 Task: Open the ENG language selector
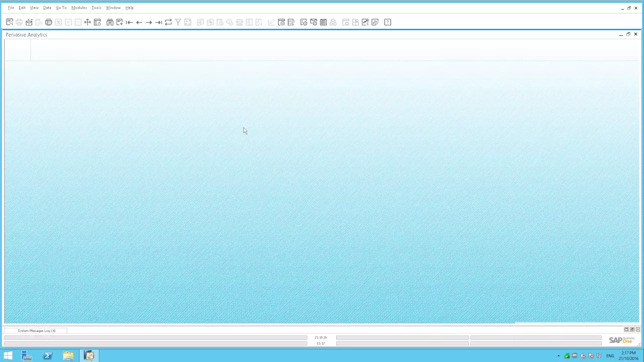610,356
